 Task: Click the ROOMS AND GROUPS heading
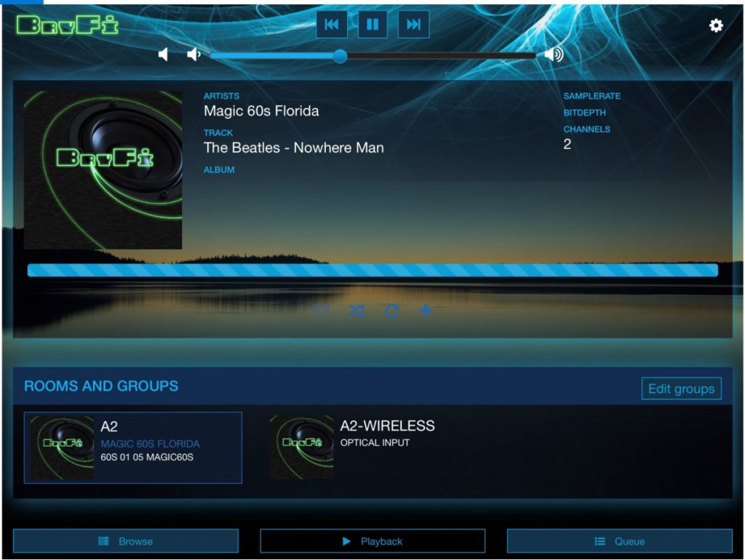[101, 385]
